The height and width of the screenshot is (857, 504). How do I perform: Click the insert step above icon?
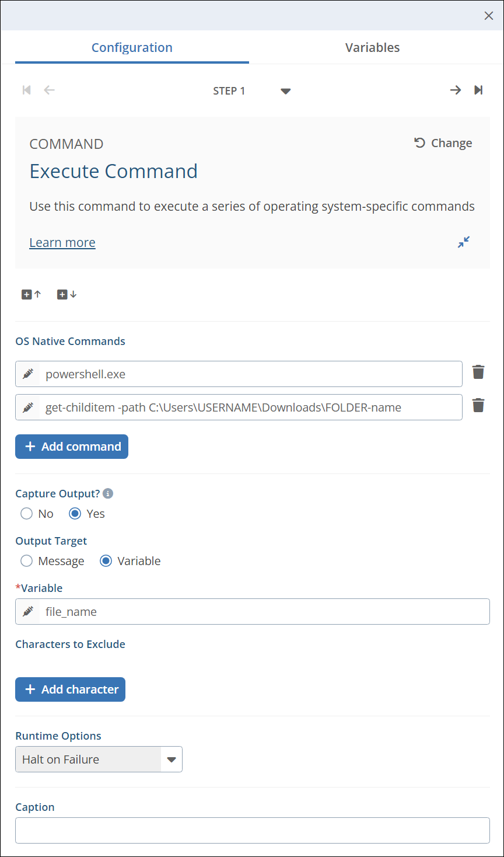[31, 295]
